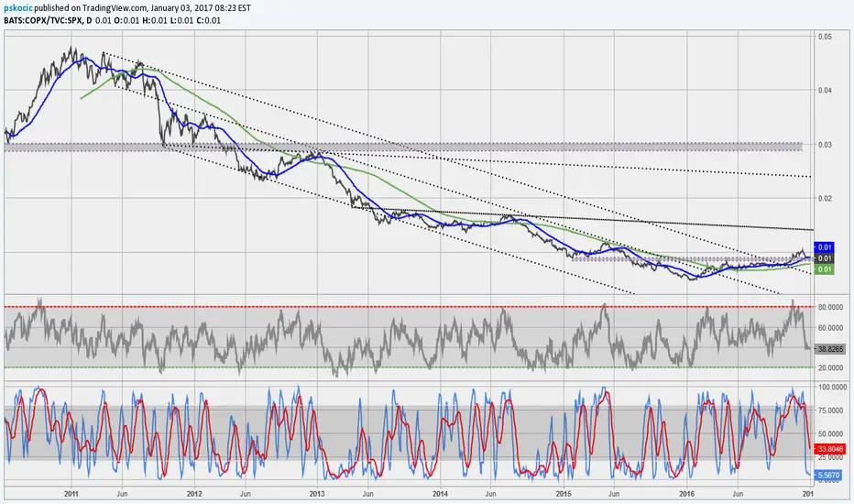Click the 100.0000 stochastic axis label

tap(830, 389)
